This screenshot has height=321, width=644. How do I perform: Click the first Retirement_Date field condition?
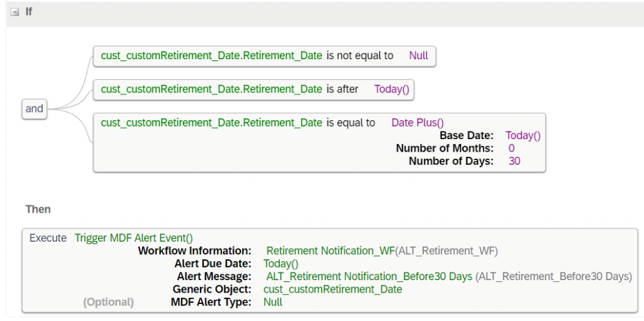click(x=211, y=56)
